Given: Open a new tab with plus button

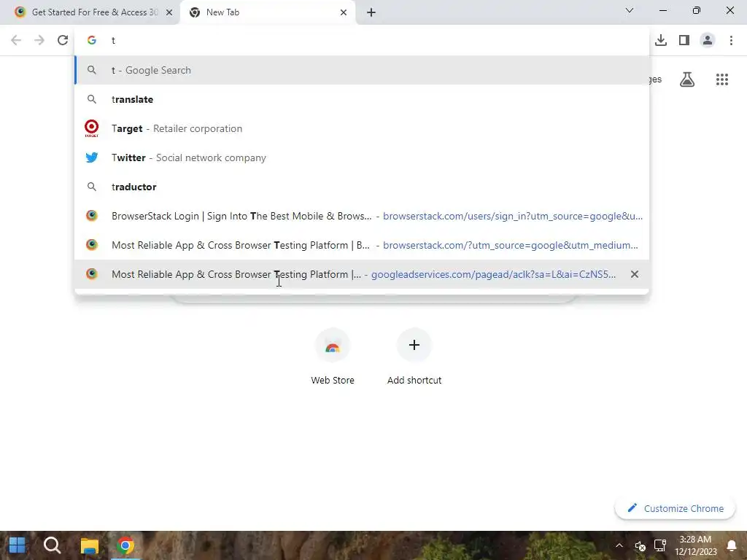Looking at the screenshot, I should click(x=371, y=12).
